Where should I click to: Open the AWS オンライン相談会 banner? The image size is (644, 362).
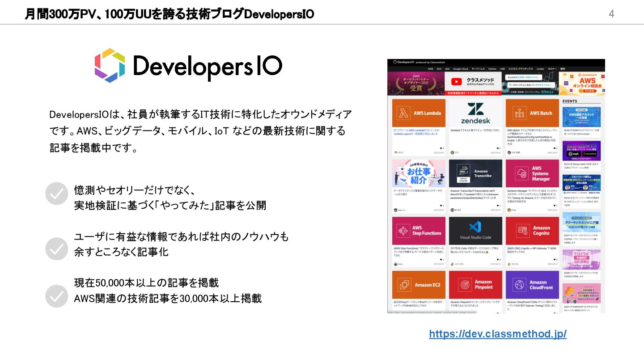(582, 84)
